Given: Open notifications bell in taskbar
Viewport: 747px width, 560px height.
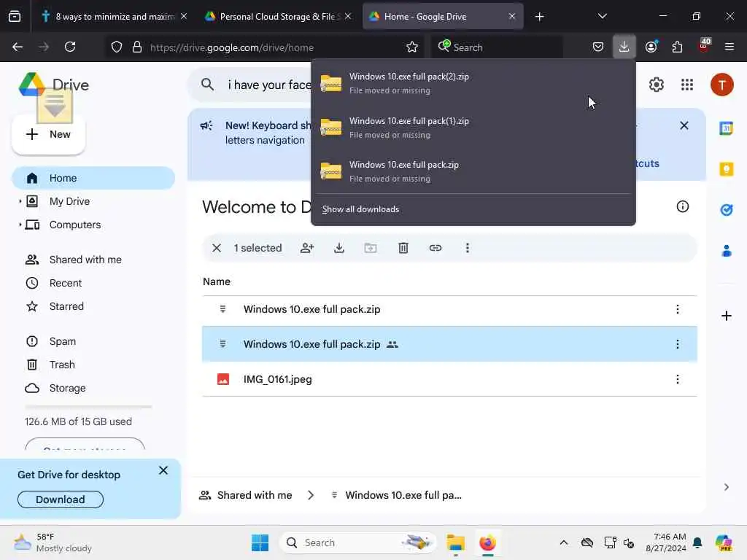Looking at the screenshot, I should [697, 542].
